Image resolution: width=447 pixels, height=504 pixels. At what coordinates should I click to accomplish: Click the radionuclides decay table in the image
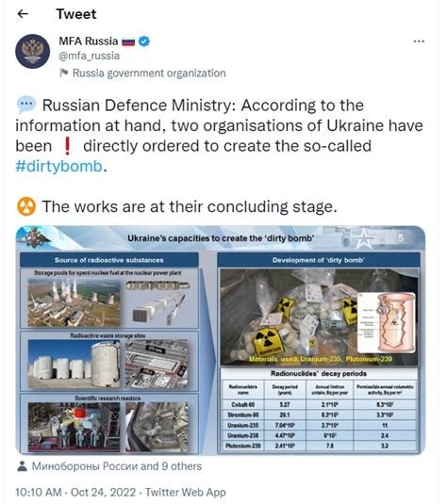pos(319,411)
